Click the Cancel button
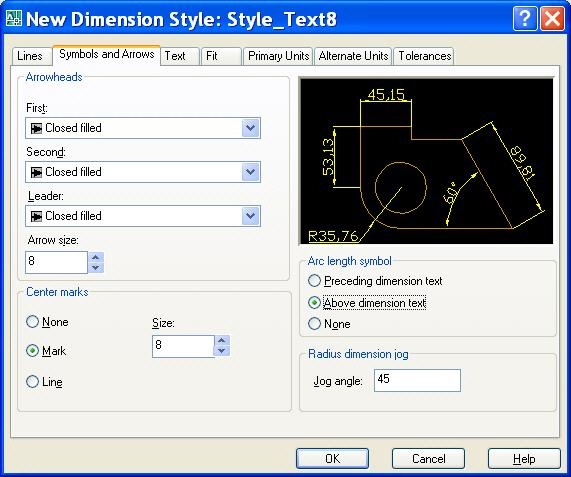Image resolution: width=571 pixels, height=477 pixels. [429, 458]
